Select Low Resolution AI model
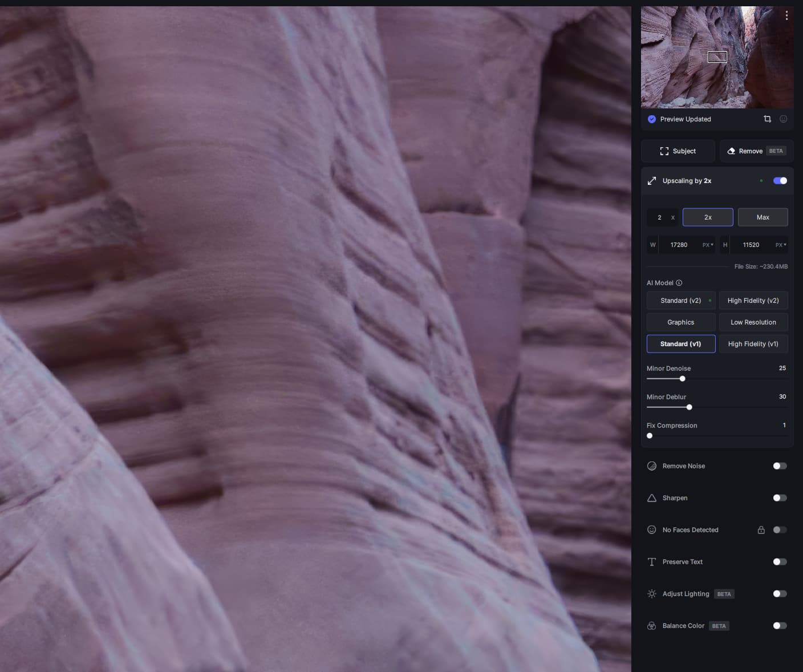The image size is (803, 672). (x=753, y=322)
